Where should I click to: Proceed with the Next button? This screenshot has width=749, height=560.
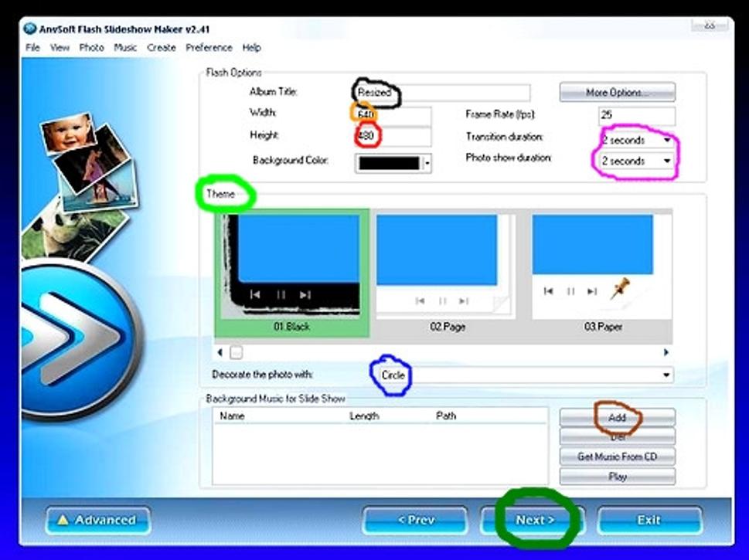(x=534, y=521)
